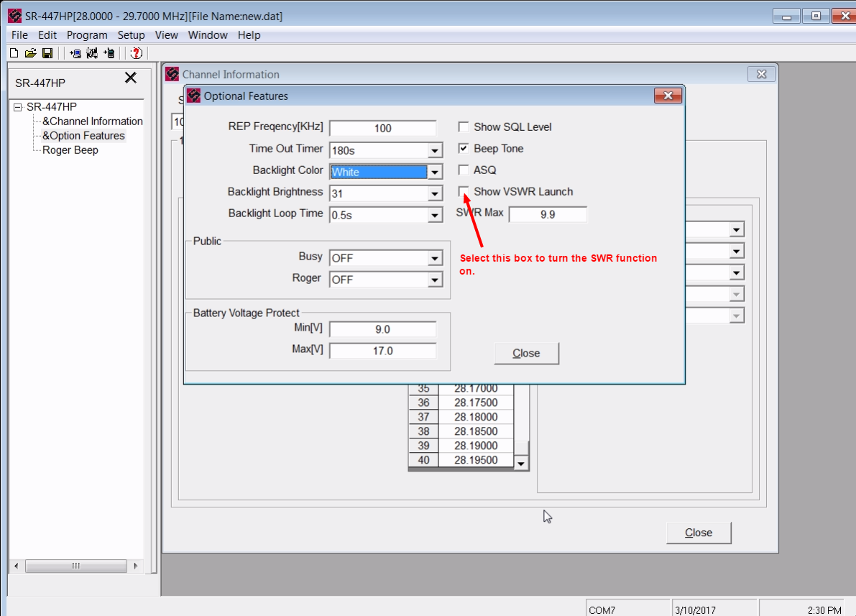Screen dimensions: 856x616
Task: Open second dropdown arrow in Channel Information window
Action: [x=737, y=251]
